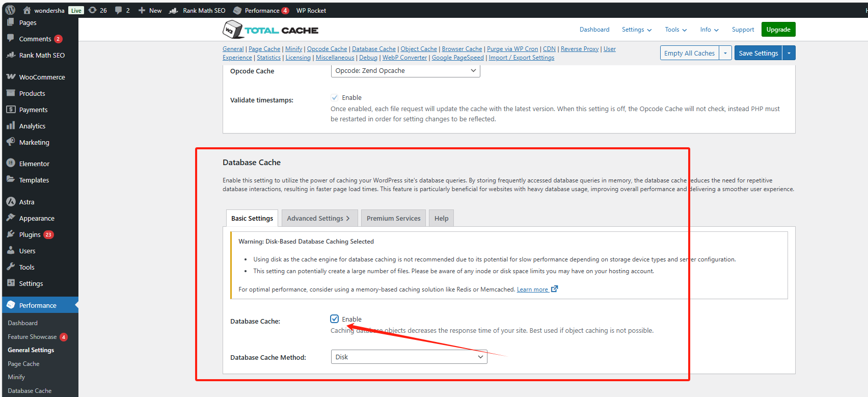Jump to the Browser Cache anchor link

462,49
